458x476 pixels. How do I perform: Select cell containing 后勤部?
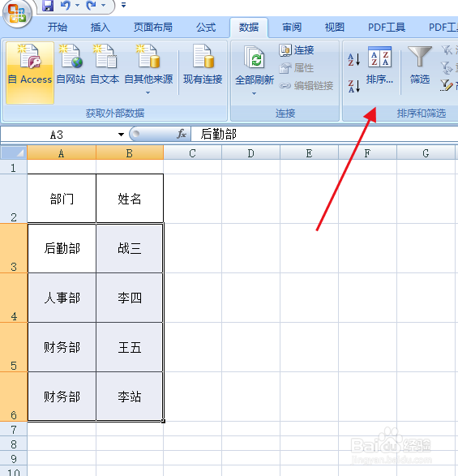click(62, 248)
